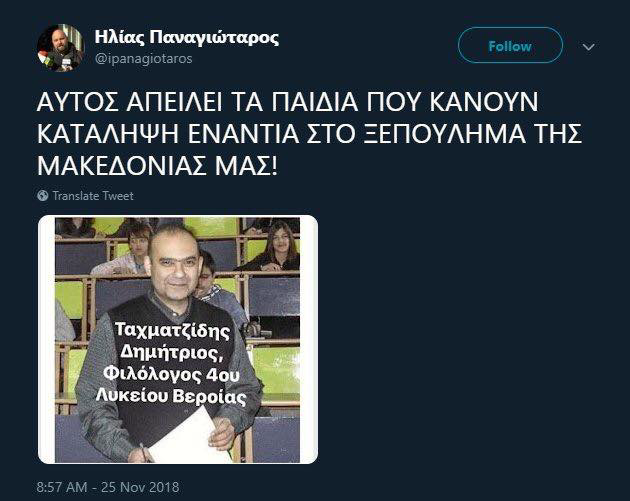Click the globe icon beside Translate Tweet
The width and height of the screenshot is (630, 501).
43,196
